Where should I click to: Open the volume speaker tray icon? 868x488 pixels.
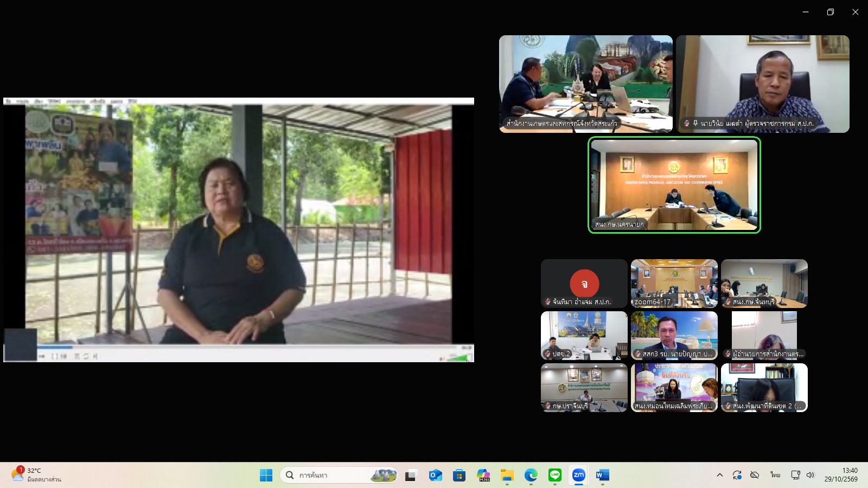click(810, 475)
